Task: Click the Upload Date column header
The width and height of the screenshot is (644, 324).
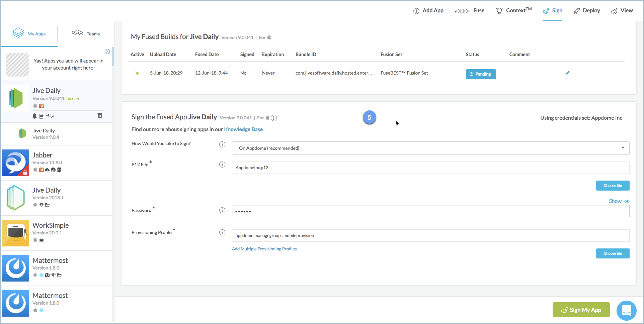Action: (x=163, y=55)
